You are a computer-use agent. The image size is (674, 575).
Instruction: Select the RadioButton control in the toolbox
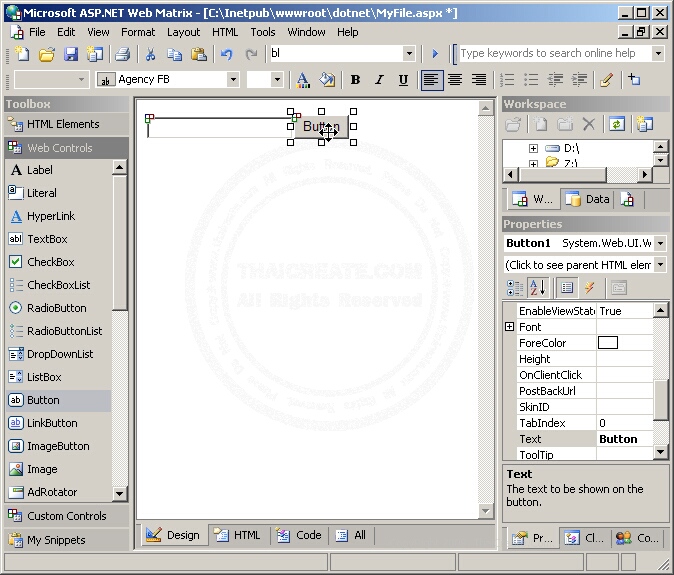pyautogui.click(x=58, y=308)
